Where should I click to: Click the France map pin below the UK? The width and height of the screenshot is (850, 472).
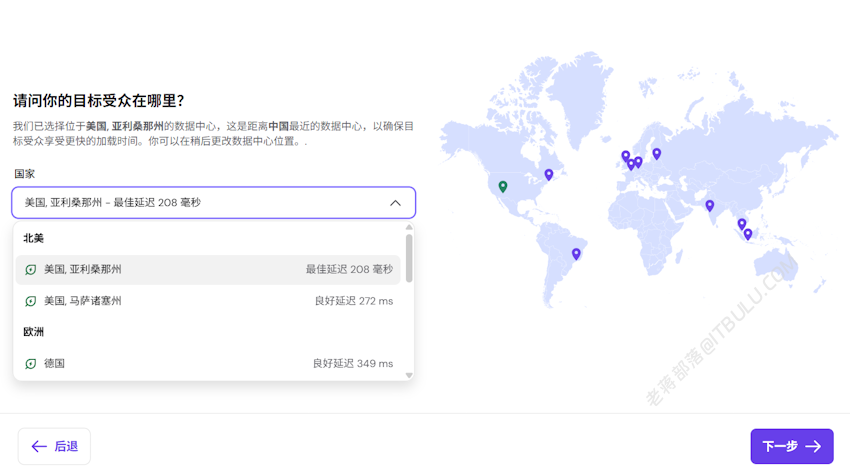tap(631, 164)
